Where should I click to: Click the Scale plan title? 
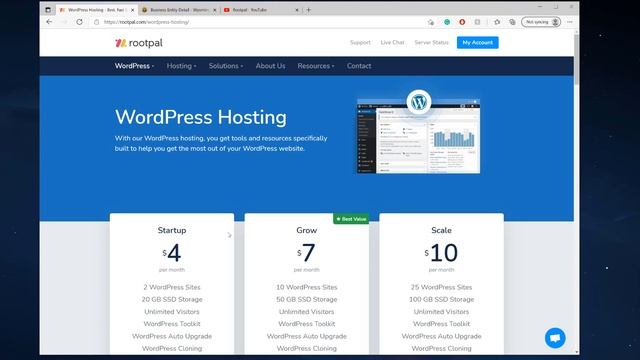pyautogui.click(x=441, y=230)
